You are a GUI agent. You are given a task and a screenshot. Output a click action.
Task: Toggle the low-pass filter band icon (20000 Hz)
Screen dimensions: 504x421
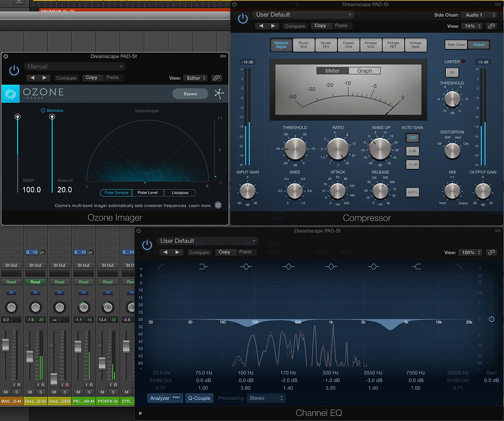(x=458, y=266)
